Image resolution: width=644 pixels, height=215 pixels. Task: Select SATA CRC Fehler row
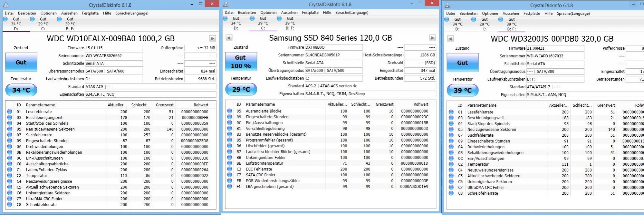[328, 175]
